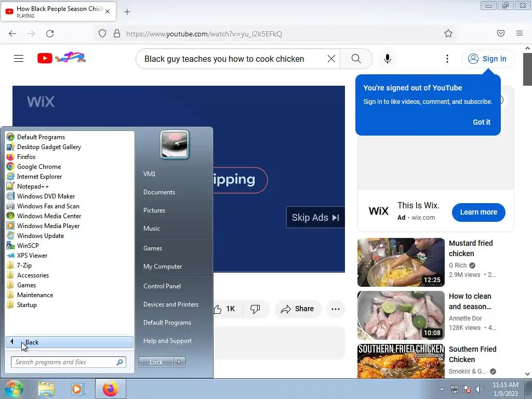Open the How to clean and season thumbnail
532x399 pixels.
401,315
